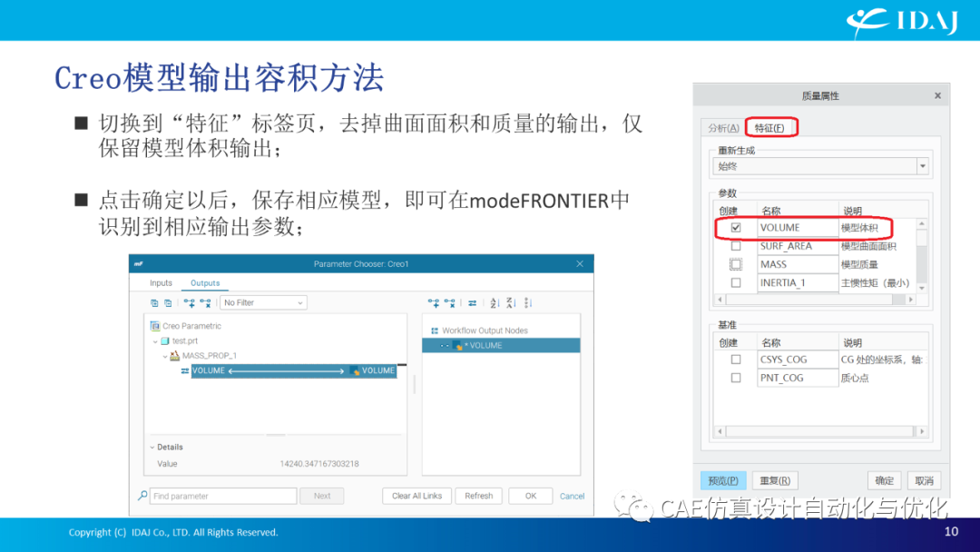Click the test.prt part icon
The image size is (980, 552).
pyautogui.click(x=165, y=340)
